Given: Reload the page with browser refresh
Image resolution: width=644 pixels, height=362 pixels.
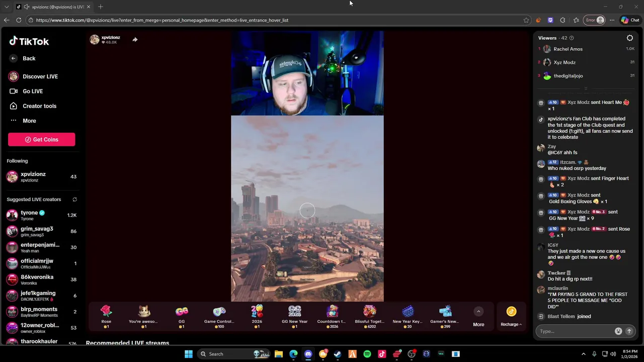Looking at the screenshot, I should (x=19, y=20).
